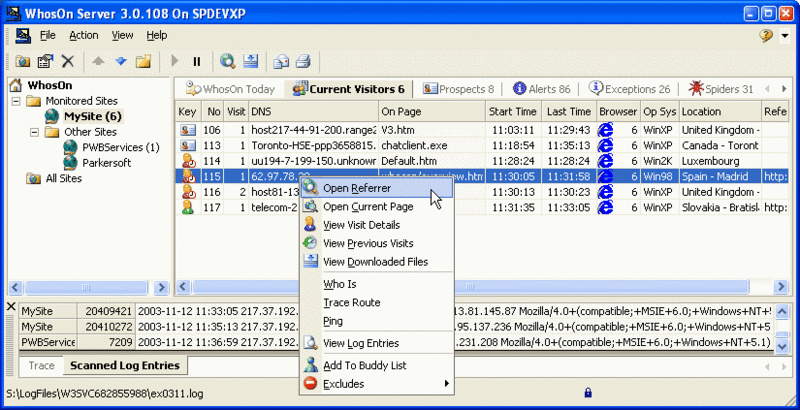This screenshot has height=410, width=800.
Task: Click the blue move down arrow
Action: point(121,62)
